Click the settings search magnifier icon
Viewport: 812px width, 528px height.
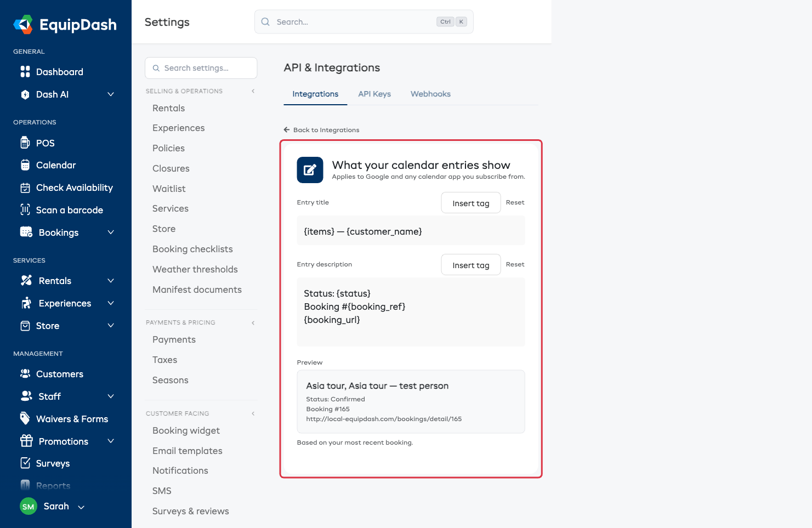156,68
